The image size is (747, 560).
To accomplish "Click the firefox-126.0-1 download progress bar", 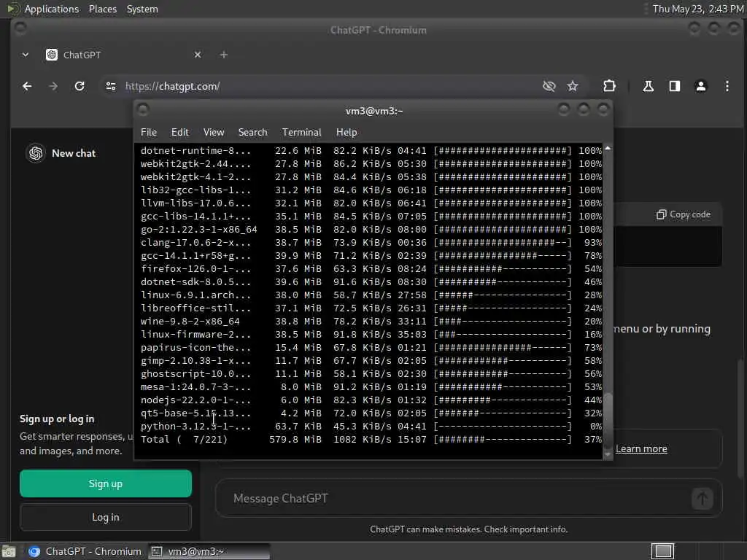I will 503,269.
